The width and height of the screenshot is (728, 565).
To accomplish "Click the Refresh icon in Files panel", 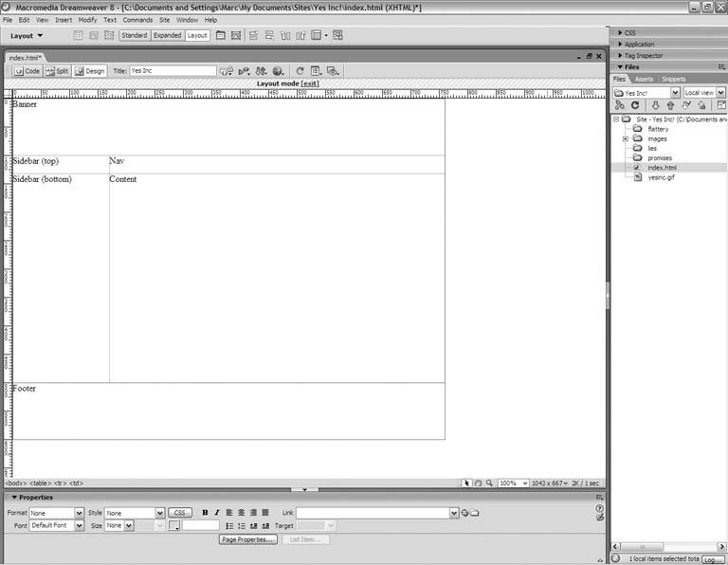I will tap(635, 105).
